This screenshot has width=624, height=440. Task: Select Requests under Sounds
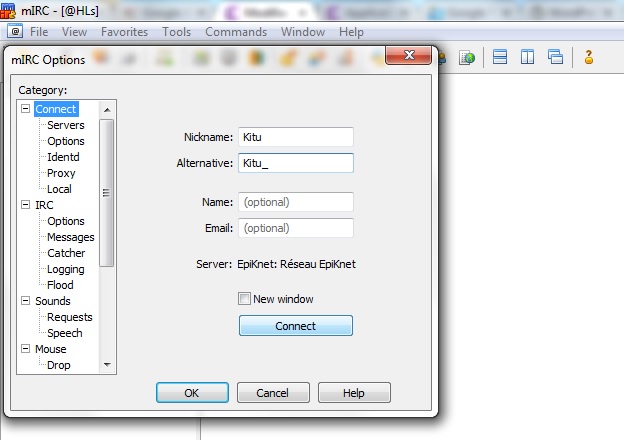70,317
